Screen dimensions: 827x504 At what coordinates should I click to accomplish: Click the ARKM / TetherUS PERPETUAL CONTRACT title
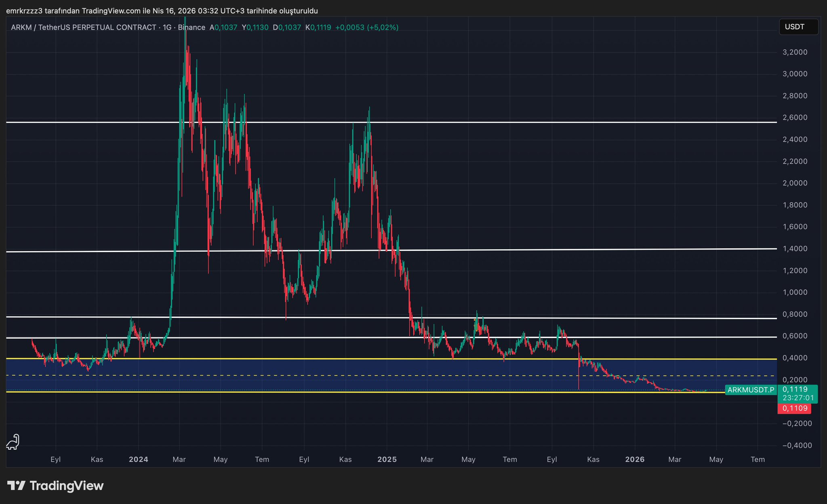[84, 27]
